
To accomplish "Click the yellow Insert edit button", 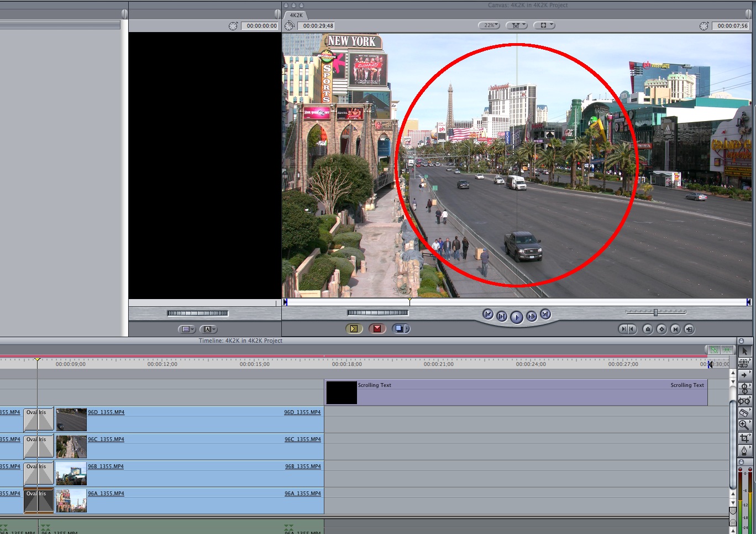I will pyautogui.click(x=354, y=329).
